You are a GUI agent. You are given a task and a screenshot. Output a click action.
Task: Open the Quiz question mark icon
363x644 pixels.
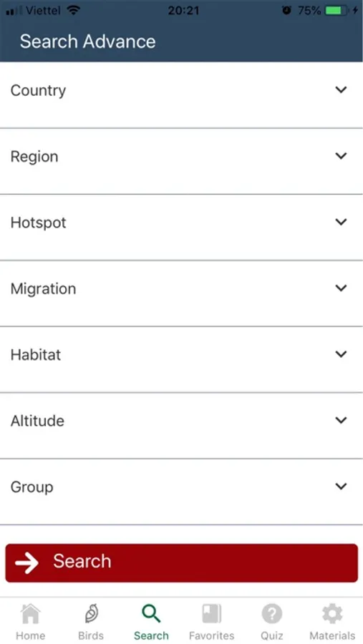(x=272, y=614)
